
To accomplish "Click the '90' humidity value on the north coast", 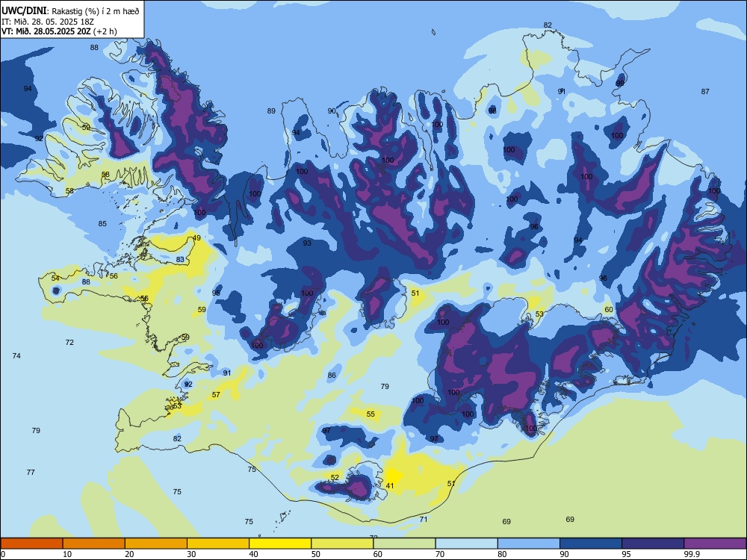I will 332,111.
